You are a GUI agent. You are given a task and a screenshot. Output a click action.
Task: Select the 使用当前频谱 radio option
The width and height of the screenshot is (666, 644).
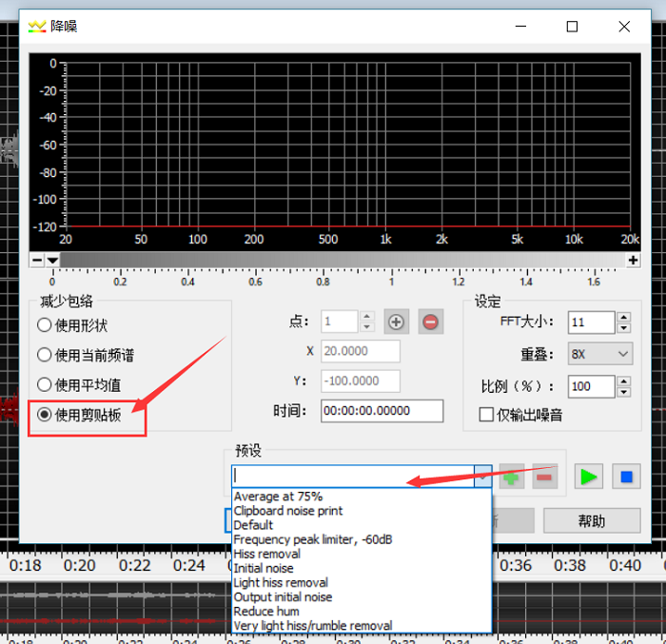pos(44,355)
